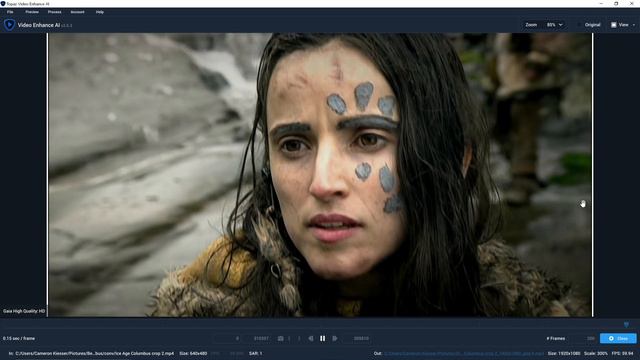Click the Topaz title bar app icon
Viewport: 640px width, 360px height.
(3, 3)
